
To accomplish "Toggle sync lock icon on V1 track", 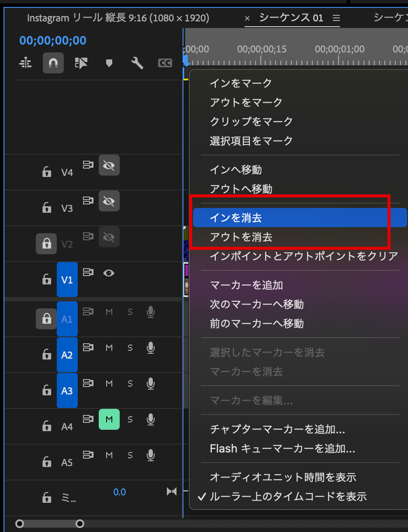I will click(x=89, y=272).
